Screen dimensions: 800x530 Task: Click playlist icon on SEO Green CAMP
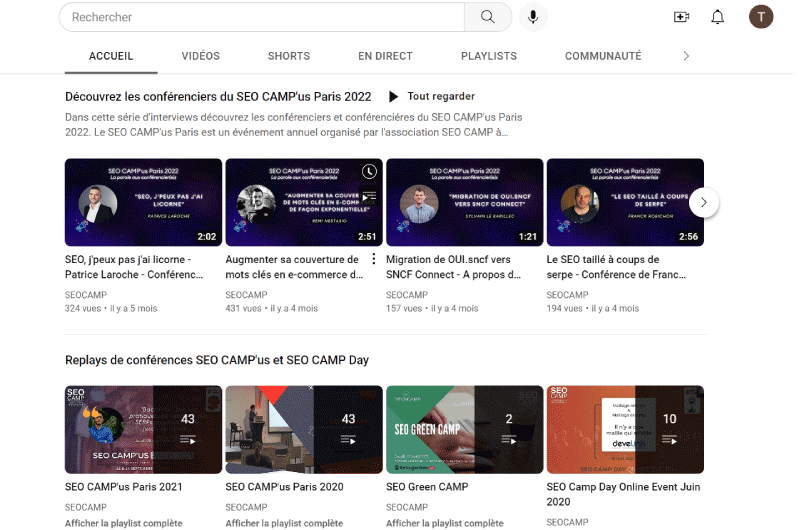[x=509, y=440]
